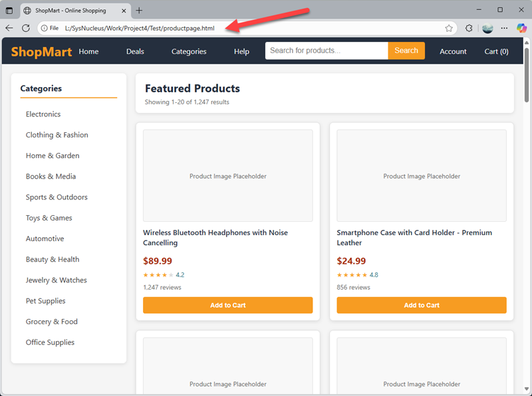Select the Electronics category in sidebar
The height and width of the screenshot is (396, 532).
click(x=43, y=114)
